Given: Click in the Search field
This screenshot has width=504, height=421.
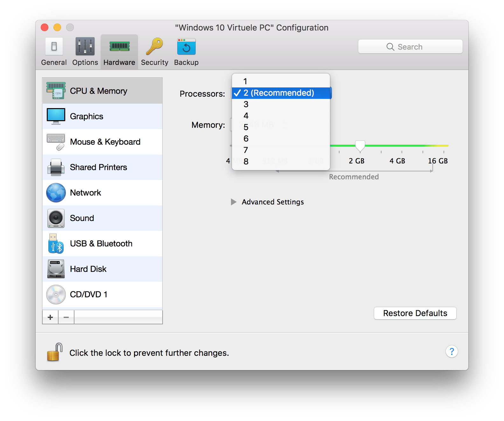Looking at the screenshot, I should (410, 47).
